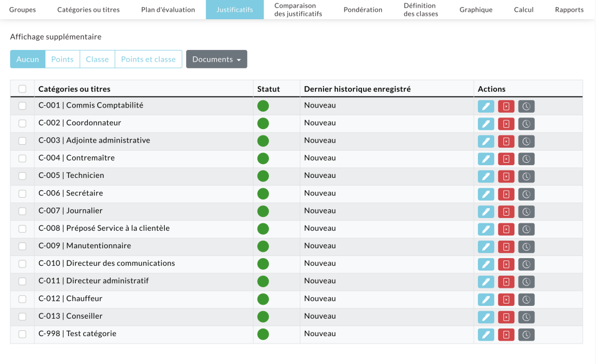
Task: Switch to the Pondération tab
Action: [x=363, y=9]
